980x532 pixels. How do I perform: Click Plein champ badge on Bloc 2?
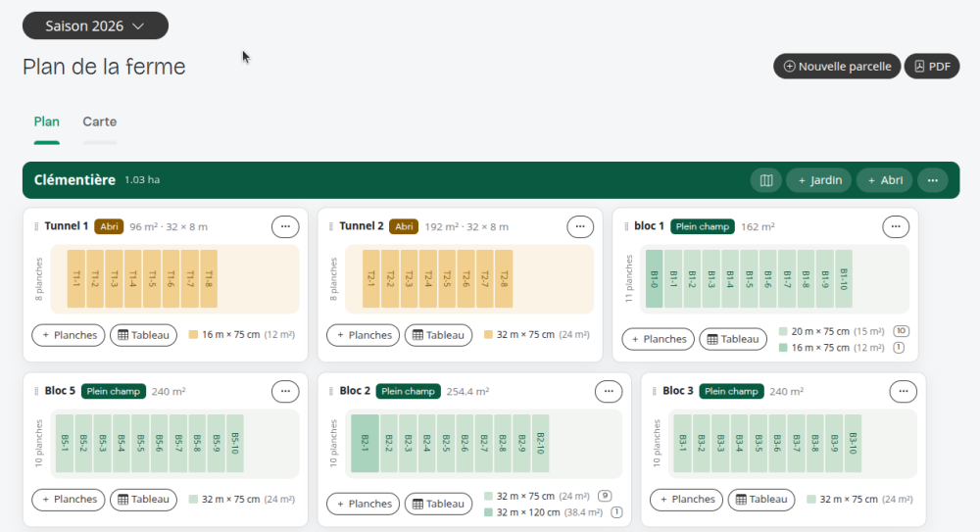coord(408,391)
